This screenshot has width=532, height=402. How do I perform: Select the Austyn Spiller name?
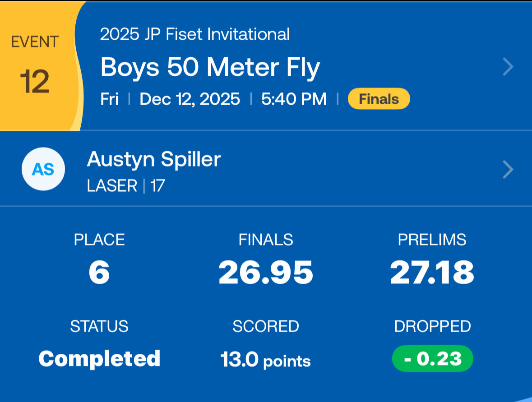point(153,159)
